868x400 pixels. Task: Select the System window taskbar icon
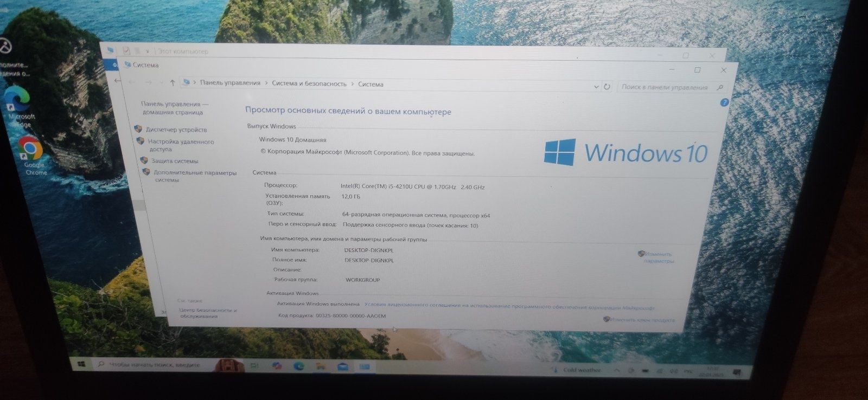[x=365, y=367]
